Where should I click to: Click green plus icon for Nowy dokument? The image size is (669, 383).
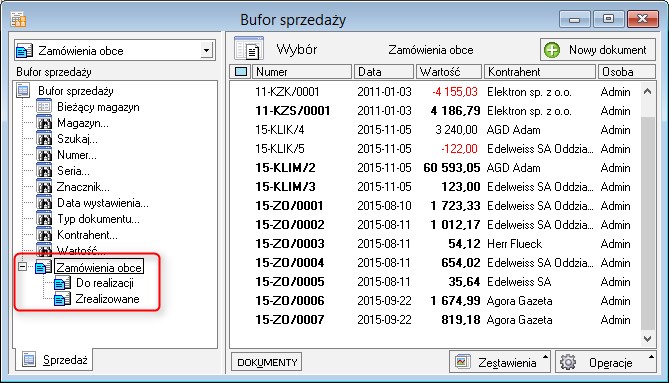tap(552, 50)
